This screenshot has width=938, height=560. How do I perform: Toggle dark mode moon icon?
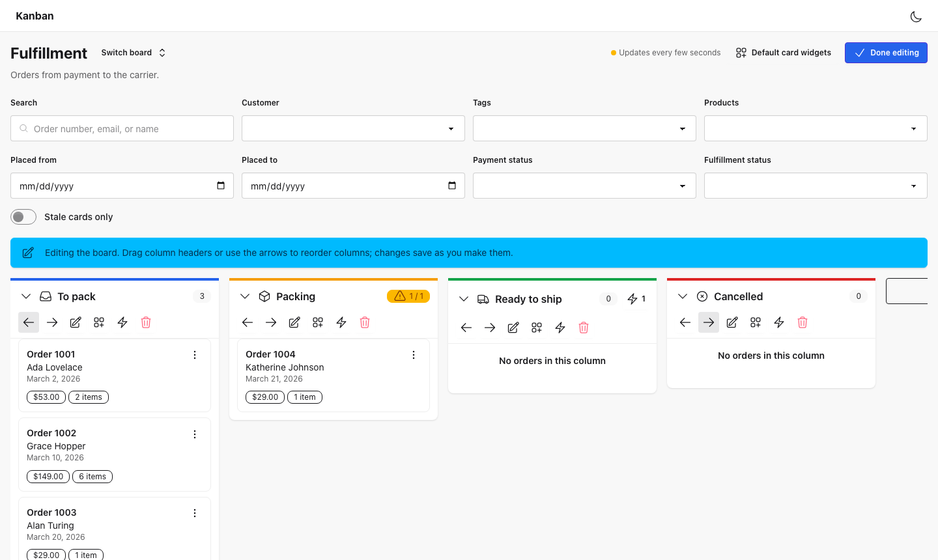tap(916, 16)
